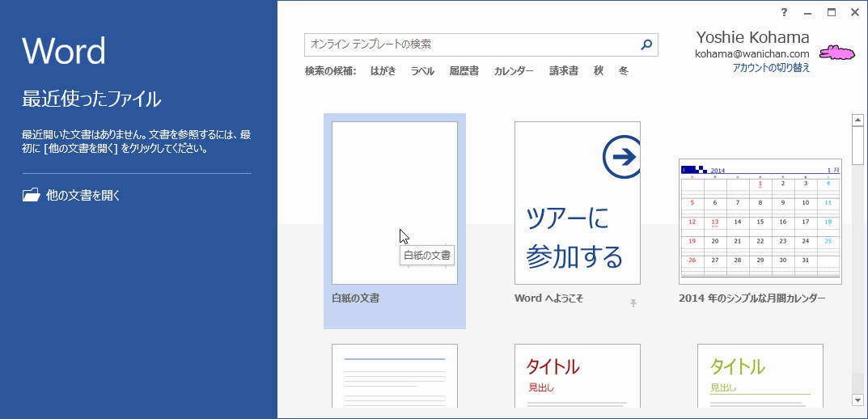Click アカウントの切り替え link
This screenshot has height=419, width=868.
771,67
